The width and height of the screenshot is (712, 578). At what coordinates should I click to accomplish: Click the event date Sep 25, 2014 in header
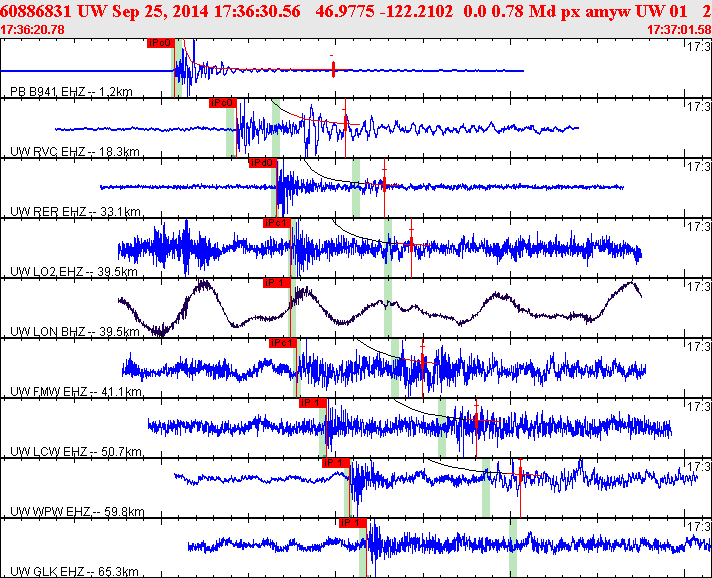161,11
